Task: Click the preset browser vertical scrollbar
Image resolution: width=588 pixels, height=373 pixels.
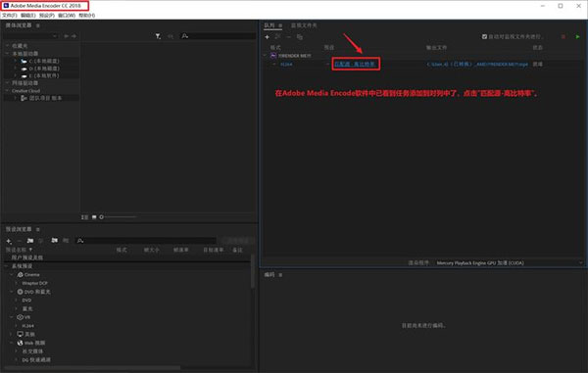Action: 253,271
